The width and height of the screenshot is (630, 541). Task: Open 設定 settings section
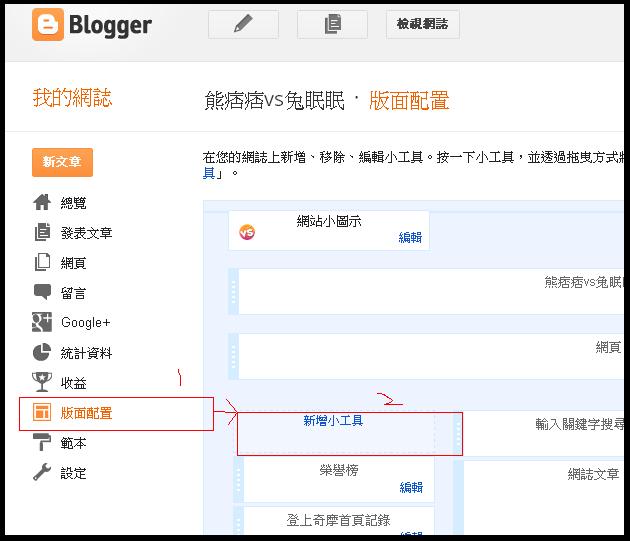pyautogui.click(x=73, y=473)
